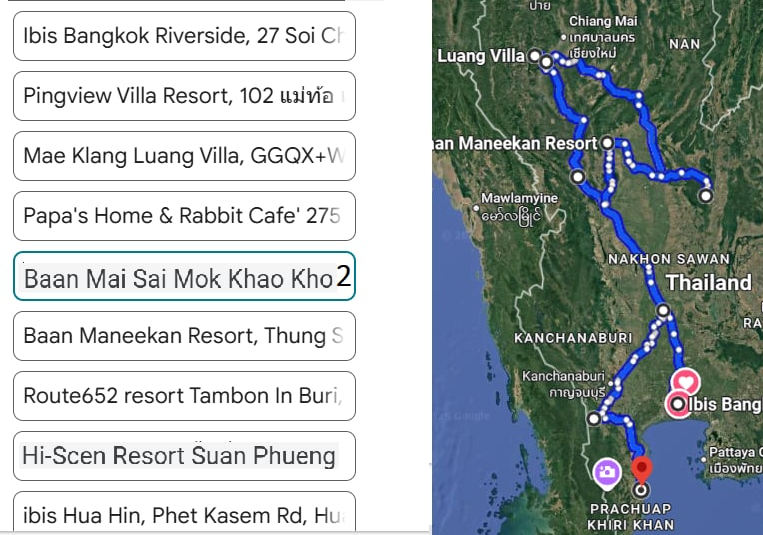Select the Baan Maneekan Resort waypoint marker
Screen dimensions: 763x535
click(x=607, y=144)
